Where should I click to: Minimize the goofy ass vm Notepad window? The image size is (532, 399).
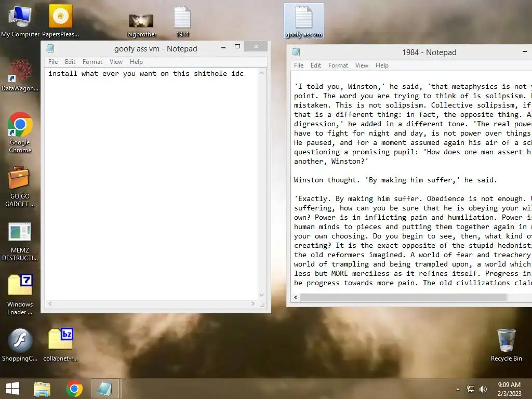tap(223, 47)
